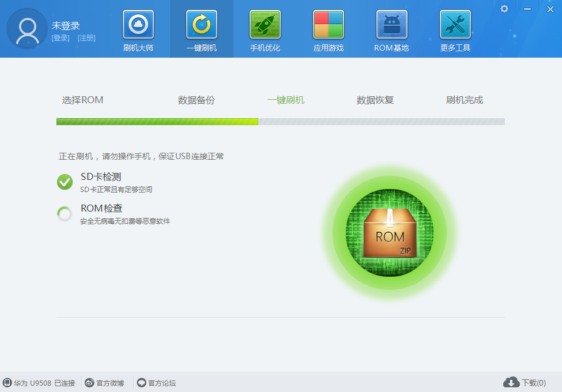Viewport: 562px width, 392px height.
Task: Click the user avatar profile icon
Action: point(27,29)
